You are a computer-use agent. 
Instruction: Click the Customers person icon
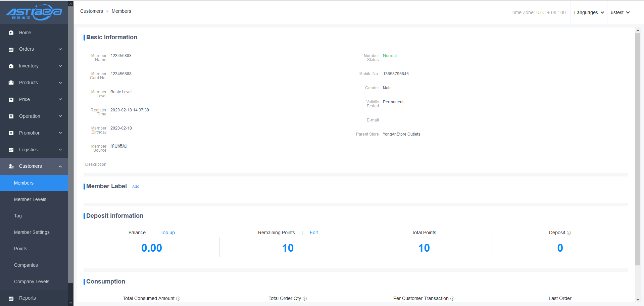11,166
